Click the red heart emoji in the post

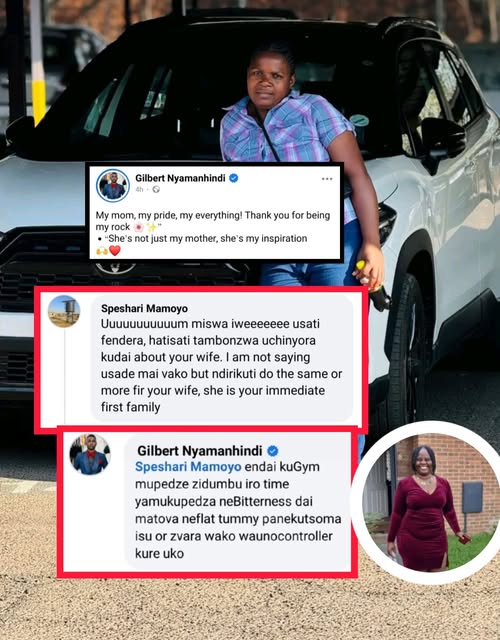click(x=115, y=251)
